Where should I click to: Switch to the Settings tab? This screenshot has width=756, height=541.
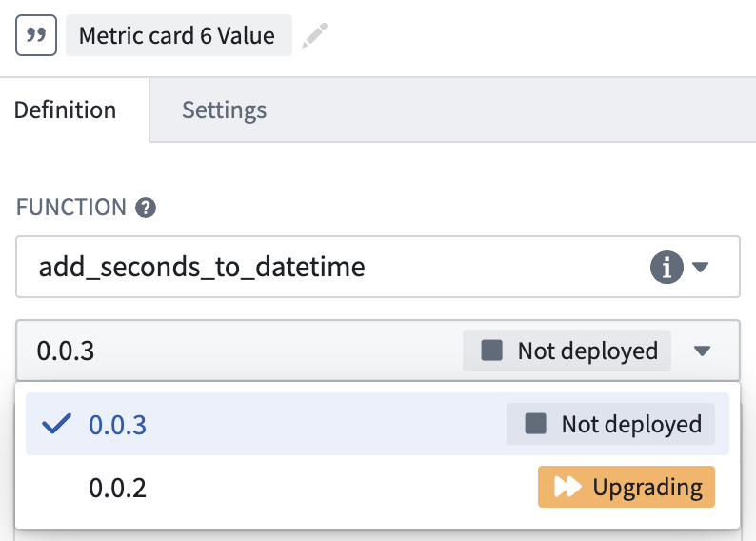pos(224,110)
